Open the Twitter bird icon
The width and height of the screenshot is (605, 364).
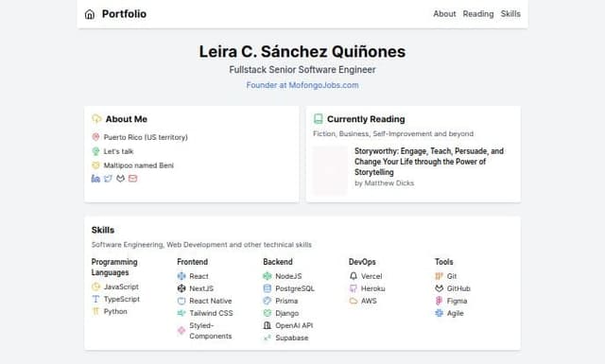coord(108,179)
